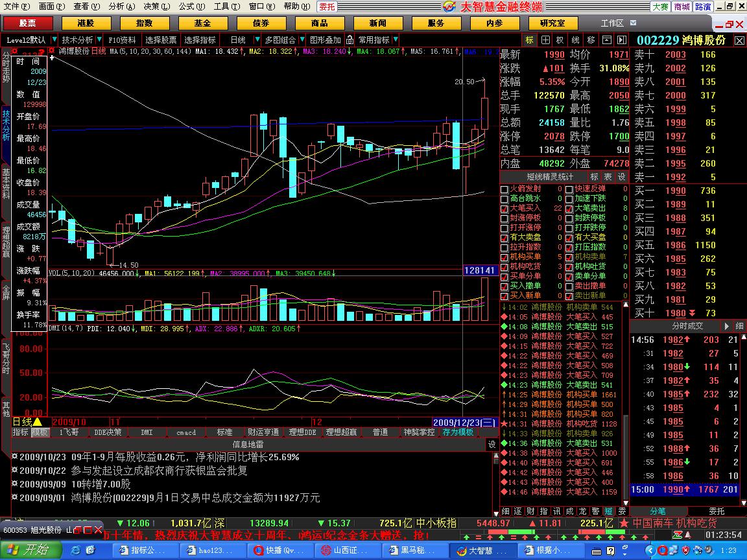Open the Windows 开始 start button
The image size is (747, 560).
point(31,550)
